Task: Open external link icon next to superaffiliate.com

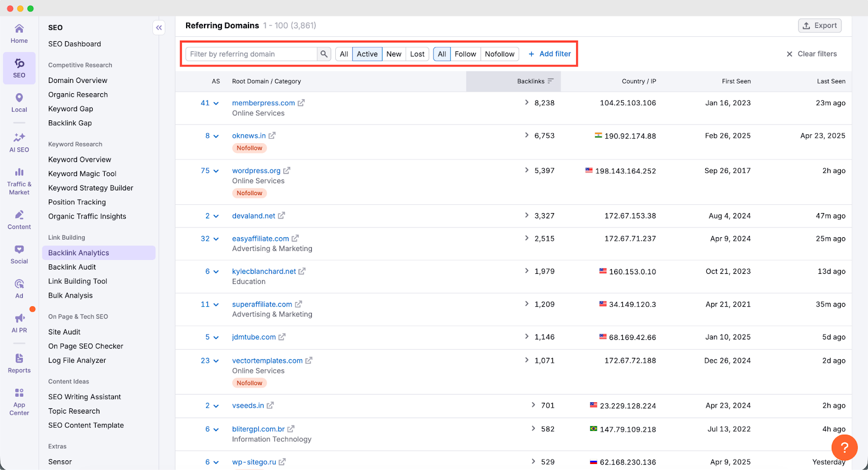Action: pyautogui.click(x=298, y=305)
